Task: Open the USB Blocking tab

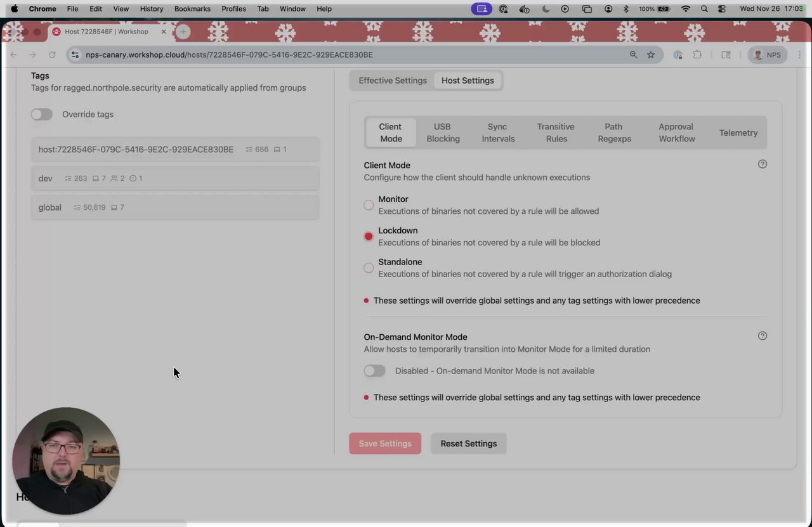Action: [443, 133]
